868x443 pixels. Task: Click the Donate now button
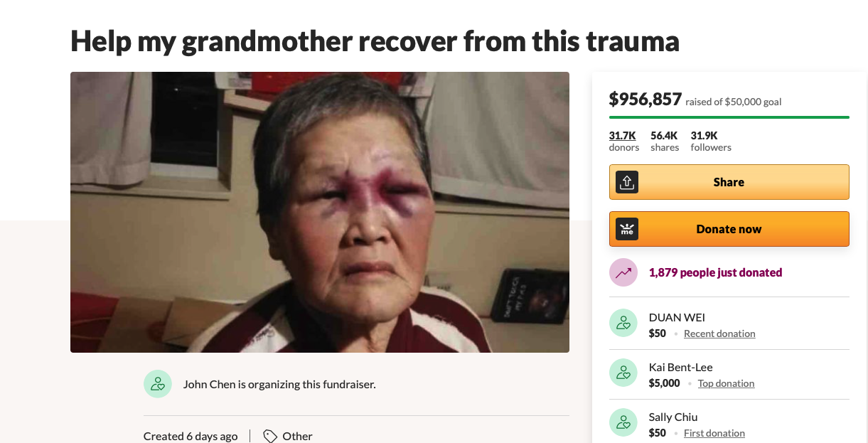729,229
